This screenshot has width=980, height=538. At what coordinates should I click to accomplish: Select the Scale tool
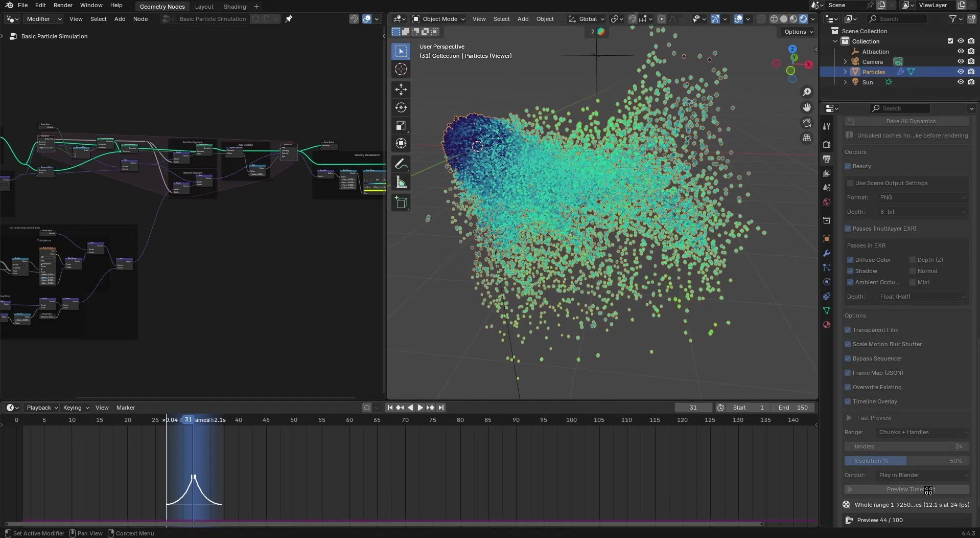[401, 125]
